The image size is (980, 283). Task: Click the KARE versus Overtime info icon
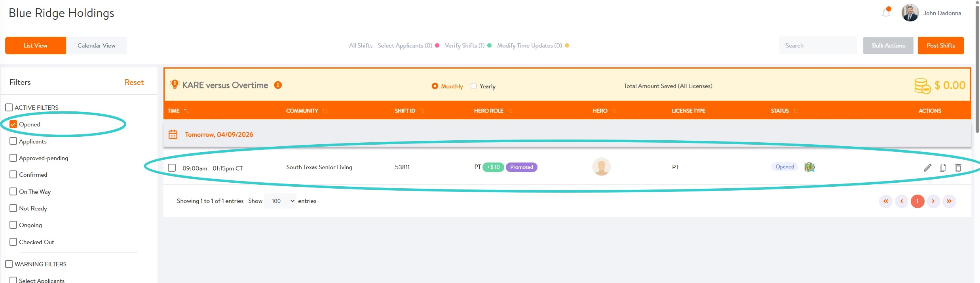click(x=278, y=85)
